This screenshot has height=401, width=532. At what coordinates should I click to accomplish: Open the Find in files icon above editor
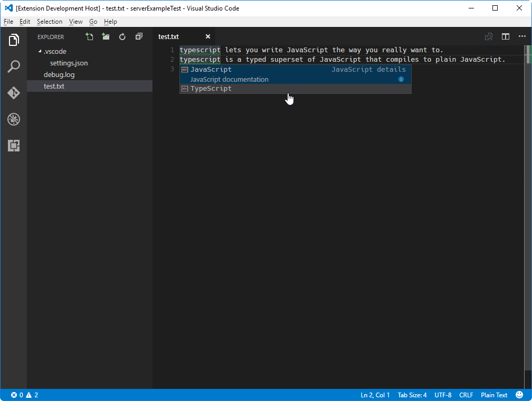[489, 36]
